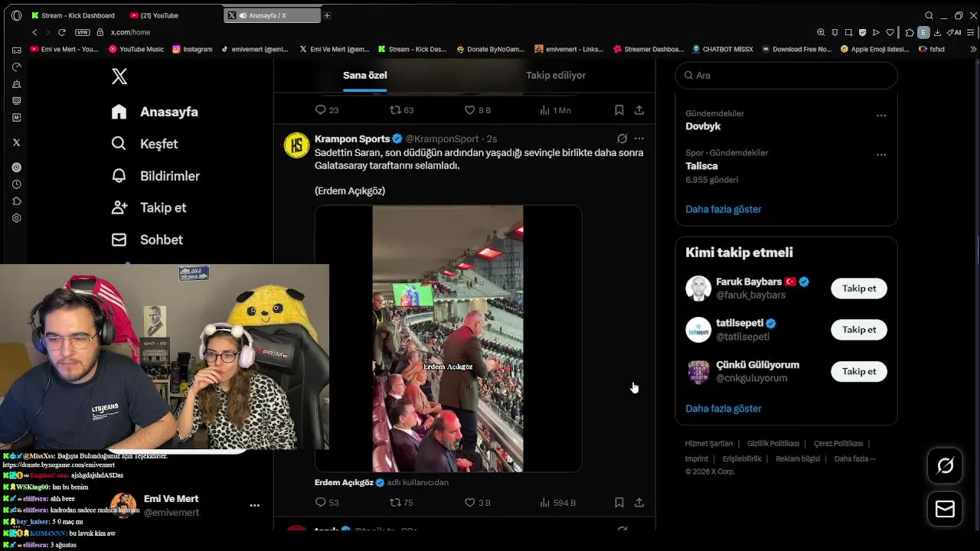Open YouTube Music bookmark

point(136,49)
